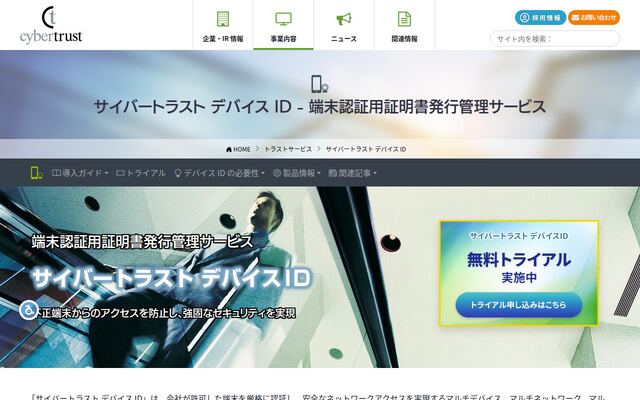Focus the サイト内を検索 search field
This screenshot has height=400, width=640.
pos(555,39)
